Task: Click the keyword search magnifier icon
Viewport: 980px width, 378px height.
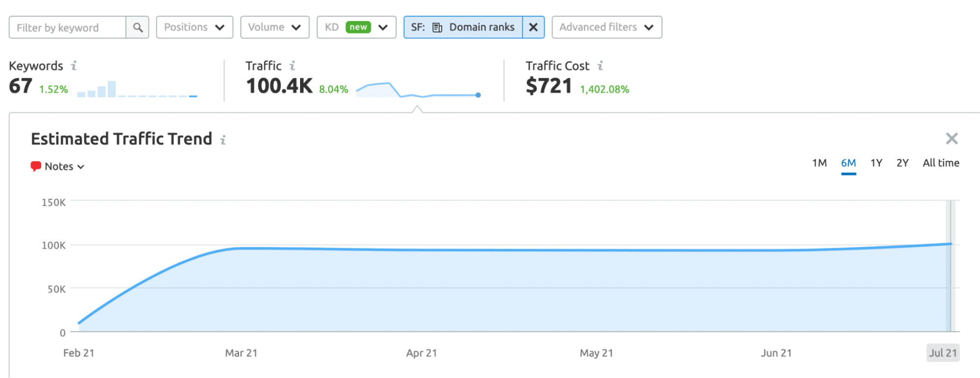Action: [138, 27]
